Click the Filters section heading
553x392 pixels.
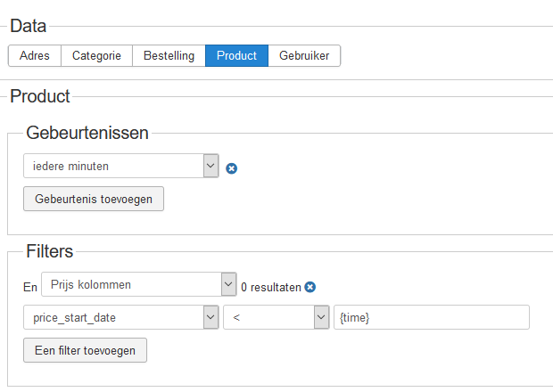click(x=50, y=251)
